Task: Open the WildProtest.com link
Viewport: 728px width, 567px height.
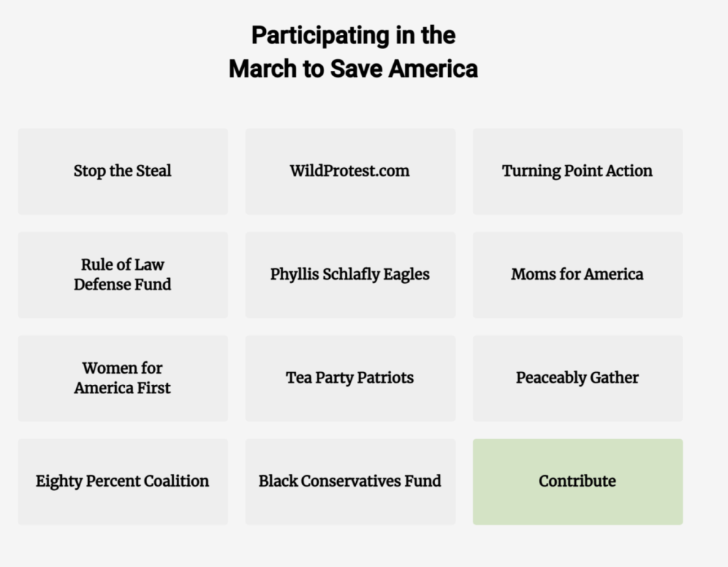Action: tap(350, 171)
